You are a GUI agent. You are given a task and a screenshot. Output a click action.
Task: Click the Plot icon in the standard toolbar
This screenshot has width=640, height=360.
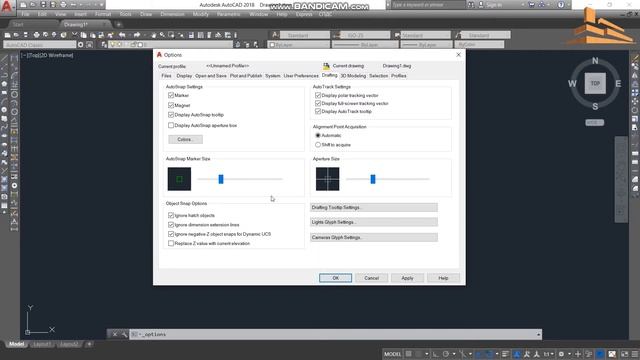pyautogui.click(x=36, y=35)
